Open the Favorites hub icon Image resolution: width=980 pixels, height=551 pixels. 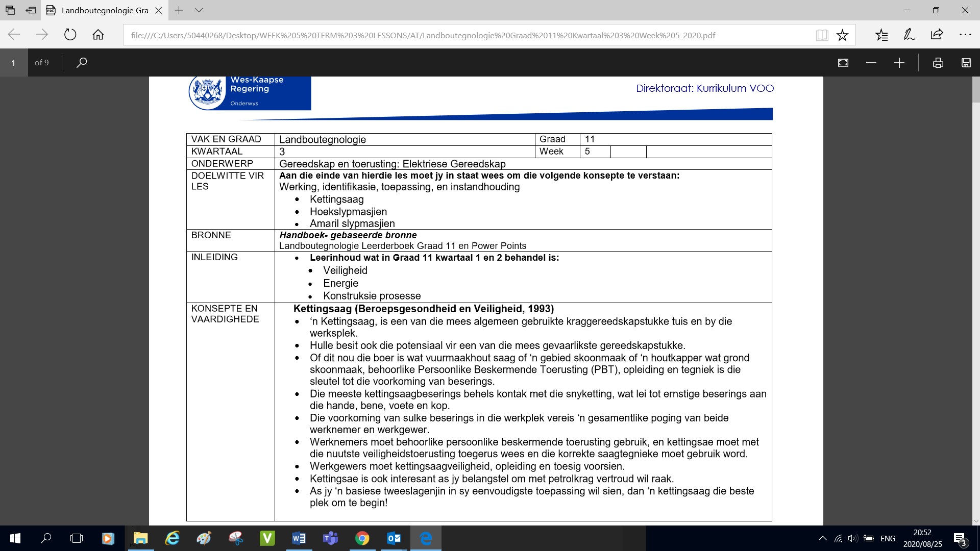point(881,35)
